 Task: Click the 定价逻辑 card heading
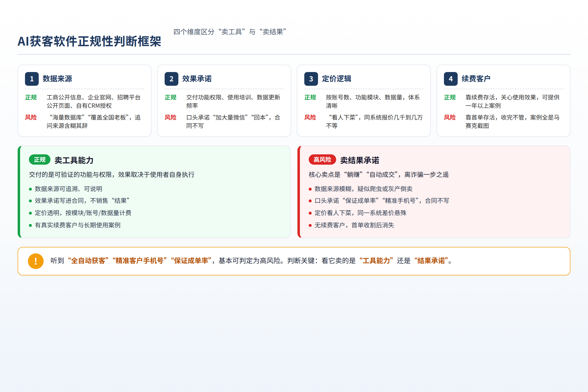(x=336, y=79)
